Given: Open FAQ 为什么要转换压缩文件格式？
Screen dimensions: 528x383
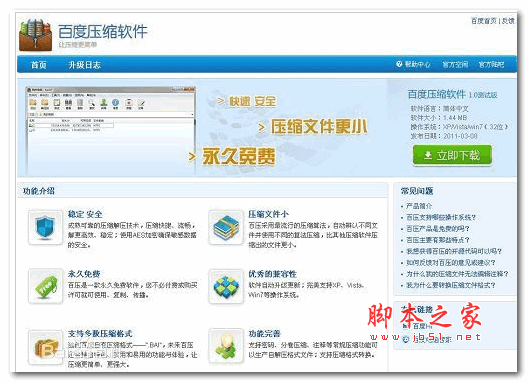Looking at the screenshot, I should pos(451,285).
